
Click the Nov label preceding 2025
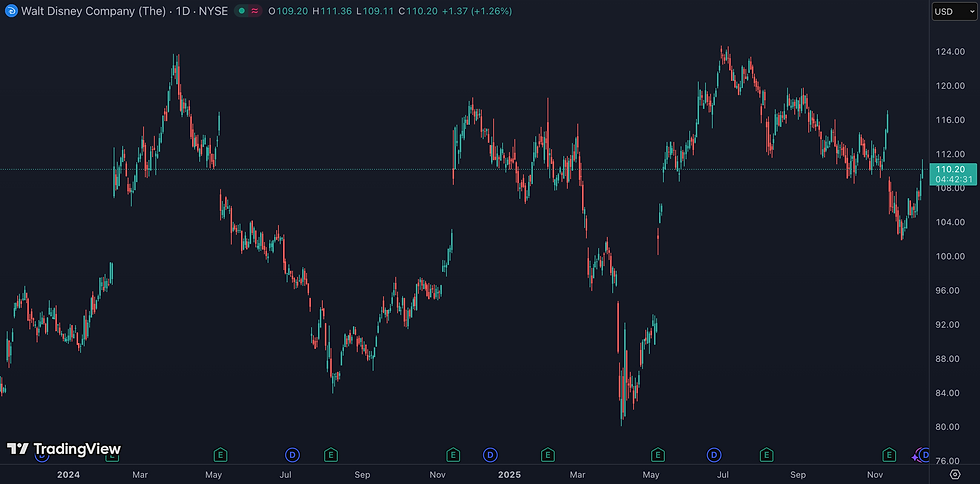[437, 475]
